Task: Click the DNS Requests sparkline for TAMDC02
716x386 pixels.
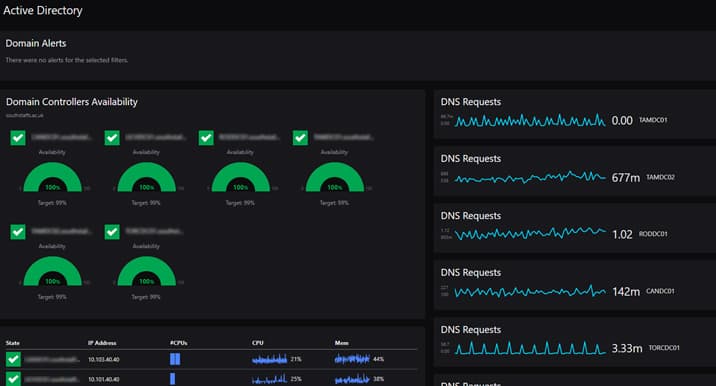Action: [530, 177]
